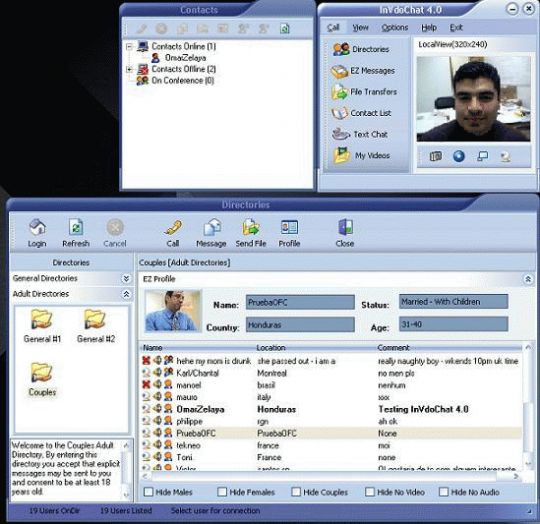Open the Options menu in InVdoChat
This screenshot has height=524, width=540.
(395, 28)
